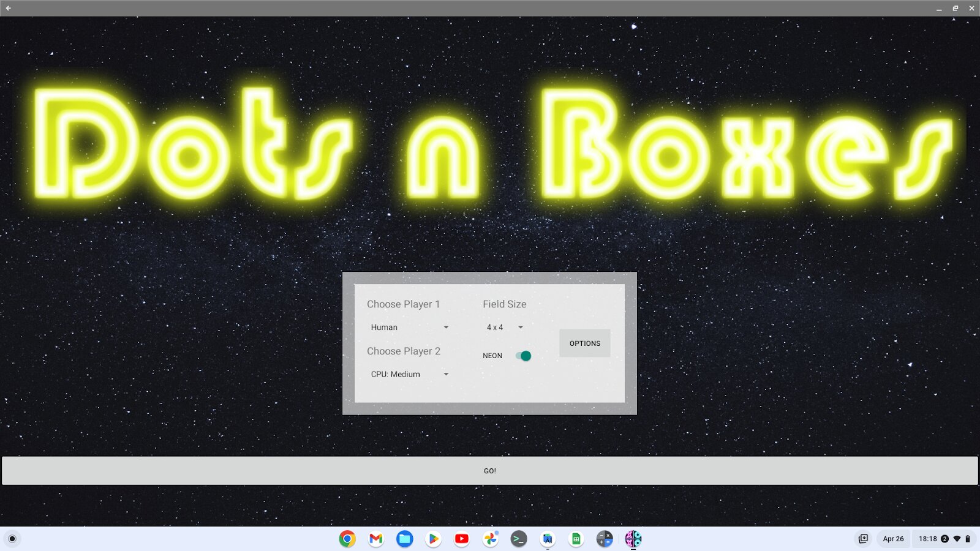Screen dimensions: 980x551
Task: Open the Apr 26 calendar date
Action: click(x=893, y=539)
